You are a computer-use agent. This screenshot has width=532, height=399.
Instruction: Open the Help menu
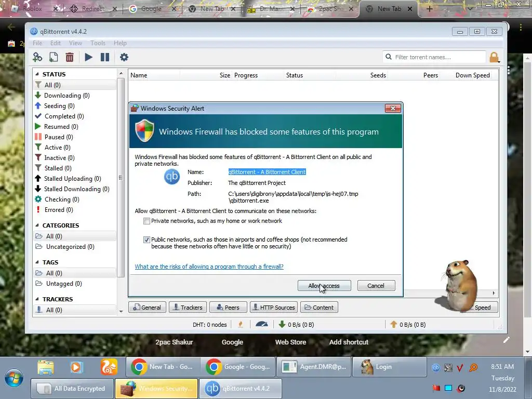(x=120, y=43)
